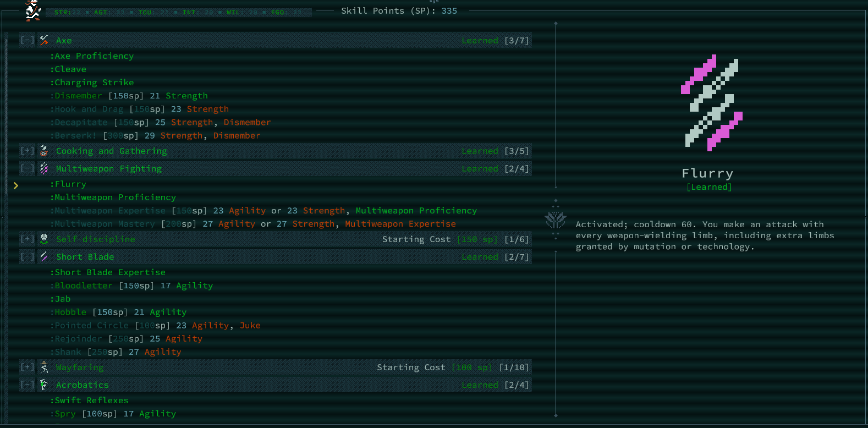The image size is (868, 428).
Task: Click the Short Blade category icon
Action: click(44, 256)
